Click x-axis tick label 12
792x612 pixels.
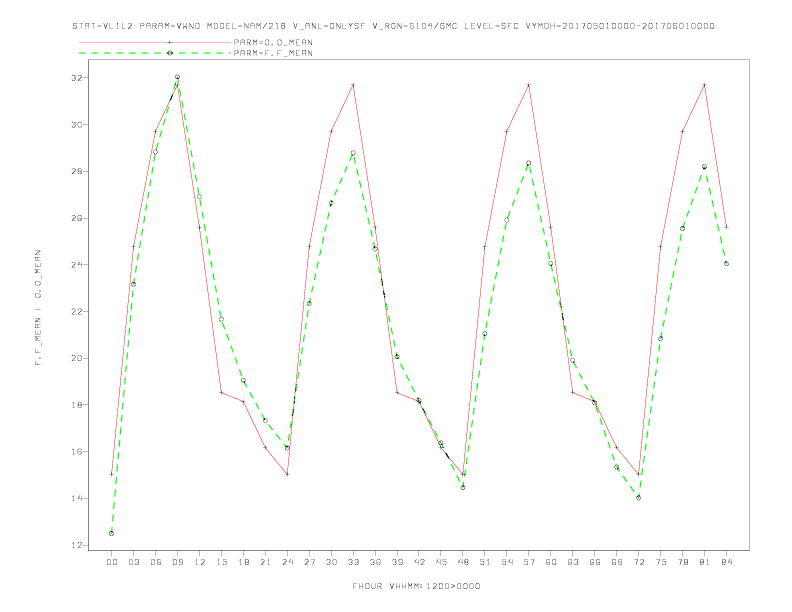pyautogui.click(x=200, y=562)
